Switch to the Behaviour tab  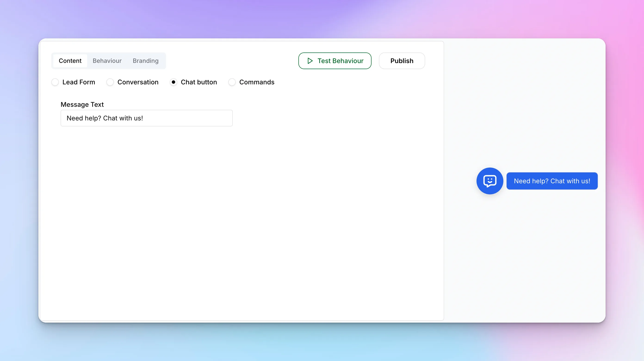(107, 61)
